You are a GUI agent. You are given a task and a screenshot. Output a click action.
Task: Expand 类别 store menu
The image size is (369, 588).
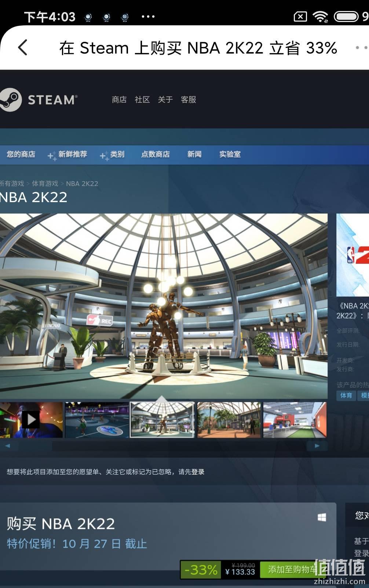point(112,154)
